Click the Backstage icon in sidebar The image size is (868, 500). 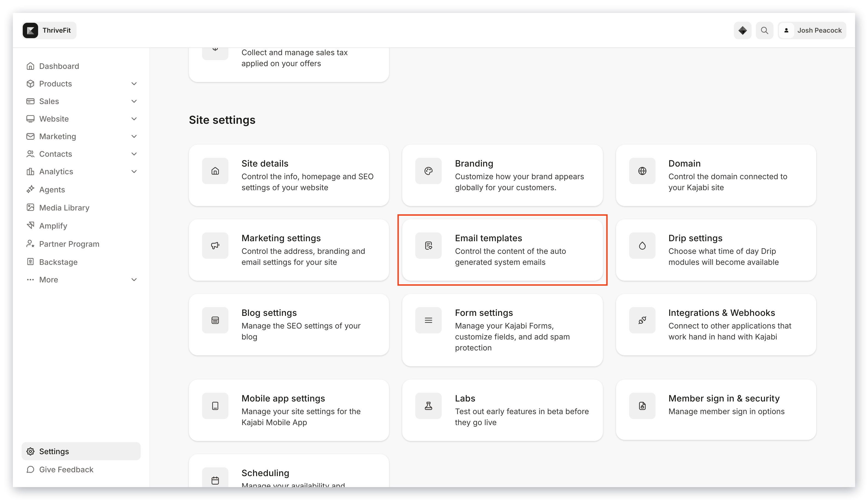[30, 262]
